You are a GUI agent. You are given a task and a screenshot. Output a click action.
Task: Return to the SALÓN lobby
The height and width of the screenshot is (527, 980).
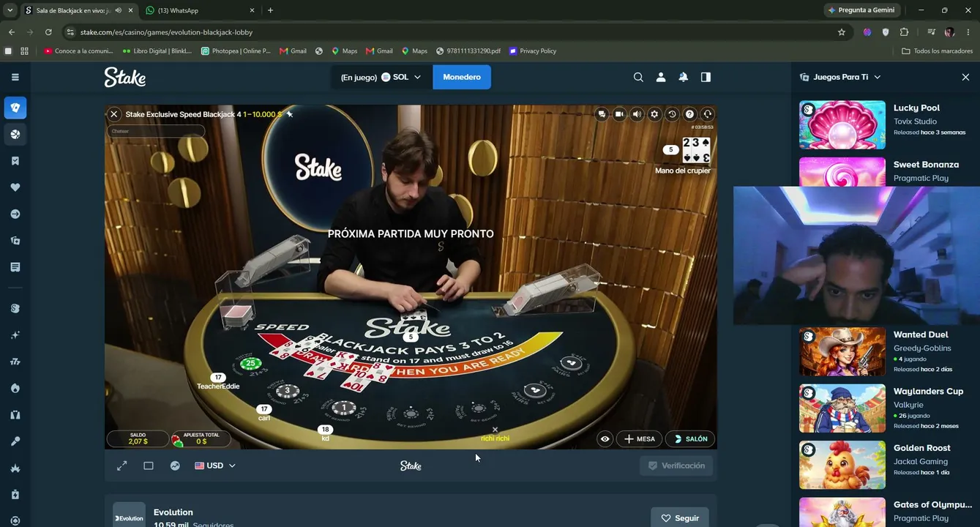pos(690,439)
